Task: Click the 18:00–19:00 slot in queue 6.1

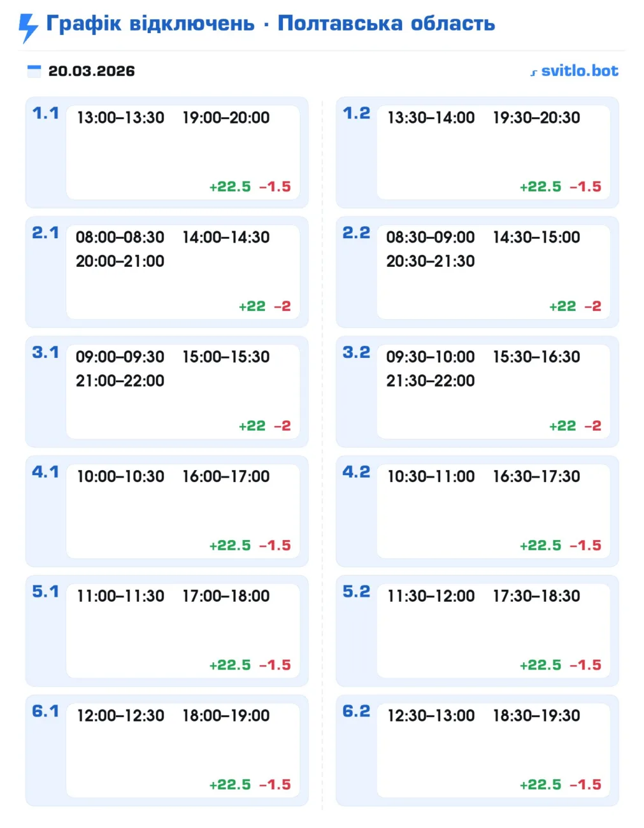Action: pyautogui.click(x=226, y=716)
